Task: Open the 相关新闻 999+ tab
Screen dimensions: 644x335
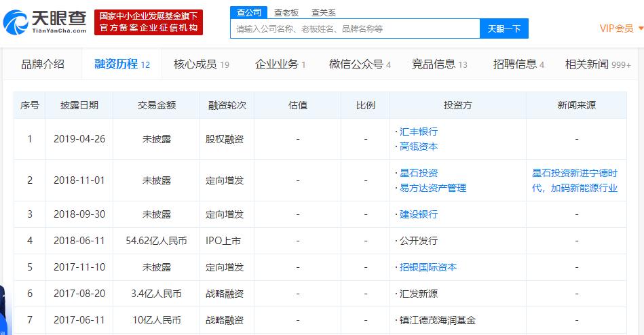Action: point(598,64)
